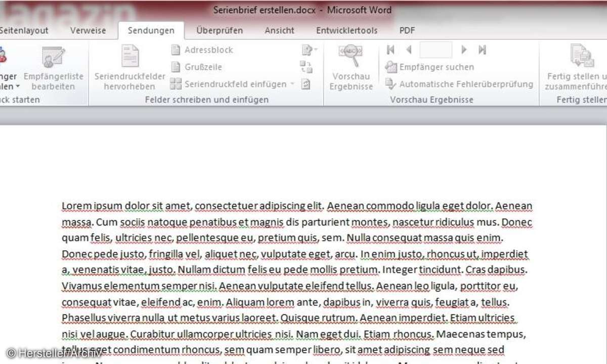Click the word 'Phasellus' in the text
This screenshot has height=364, width=607.
83,319
